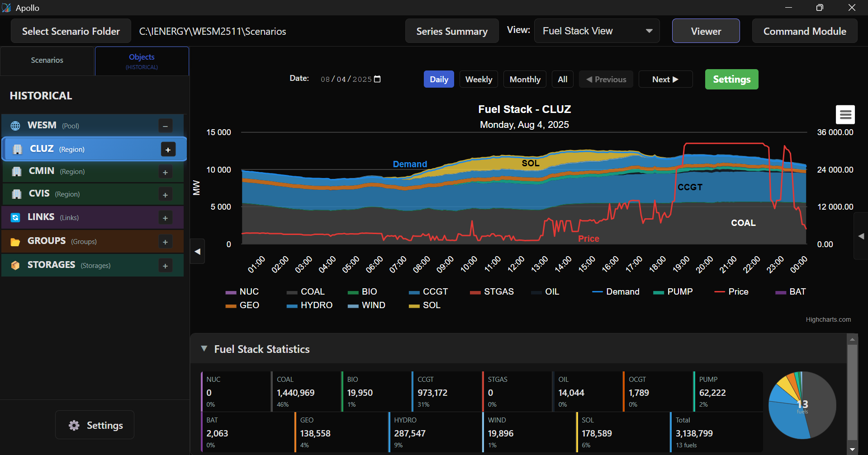
Task: Expand the CMIN region node
Action: [165, 172]
